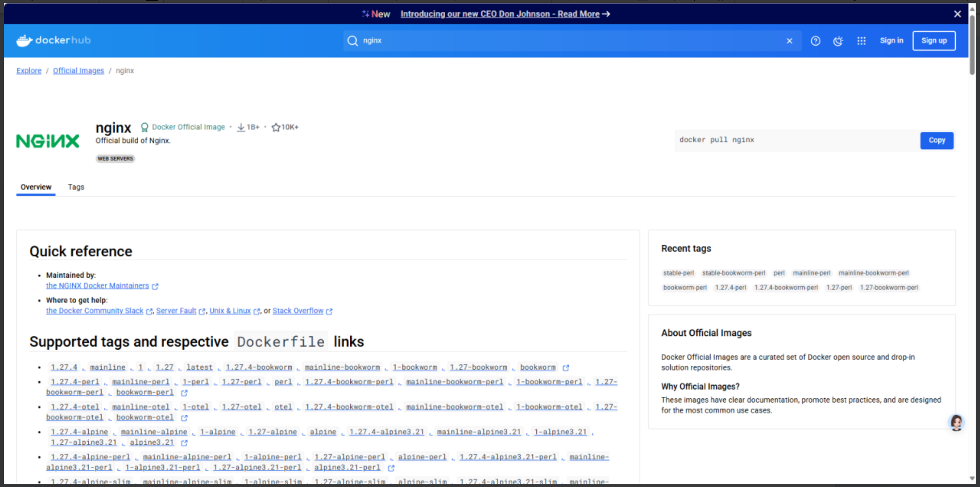The image size is (980, 487).
Task: Open the alpine-perl Dockerfile link
Action: coord(422,457)
